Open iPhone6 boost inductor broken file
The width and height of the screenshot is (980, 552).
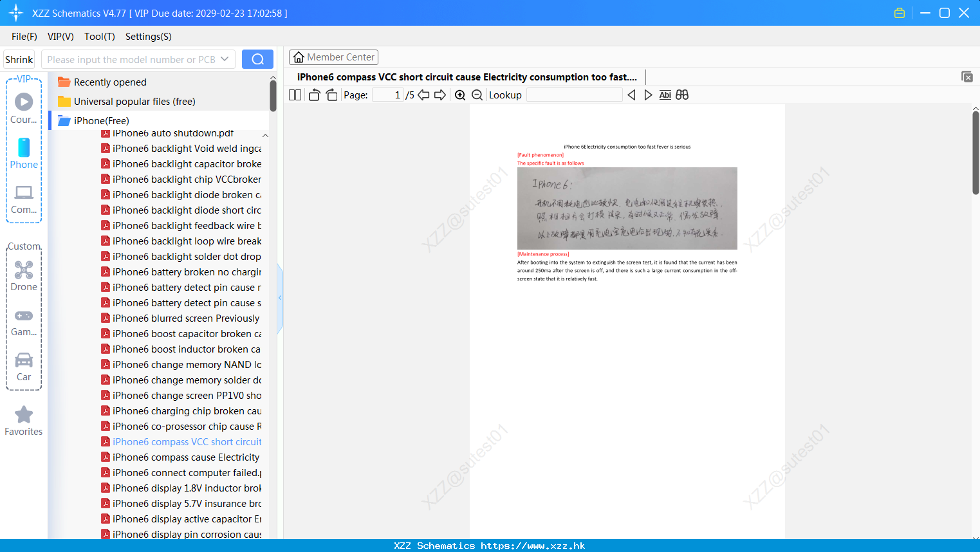point(181,349)
